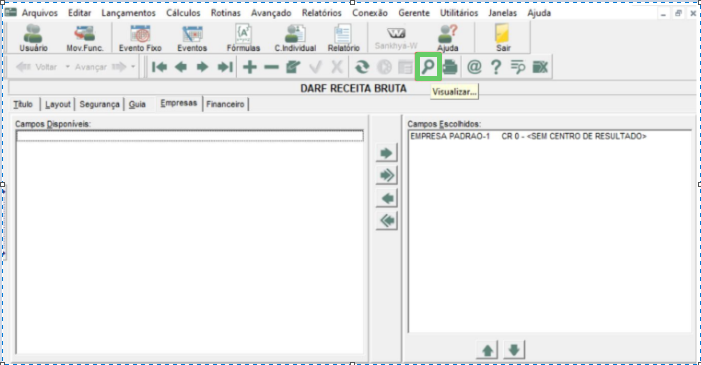The image size is (701, 365).
Task: Open the Fórmulas tool
Action: (243, 38)
